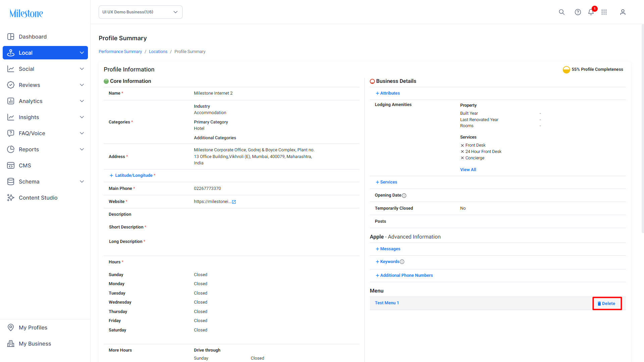Click the red Business Details status circle

click(372, 81)
